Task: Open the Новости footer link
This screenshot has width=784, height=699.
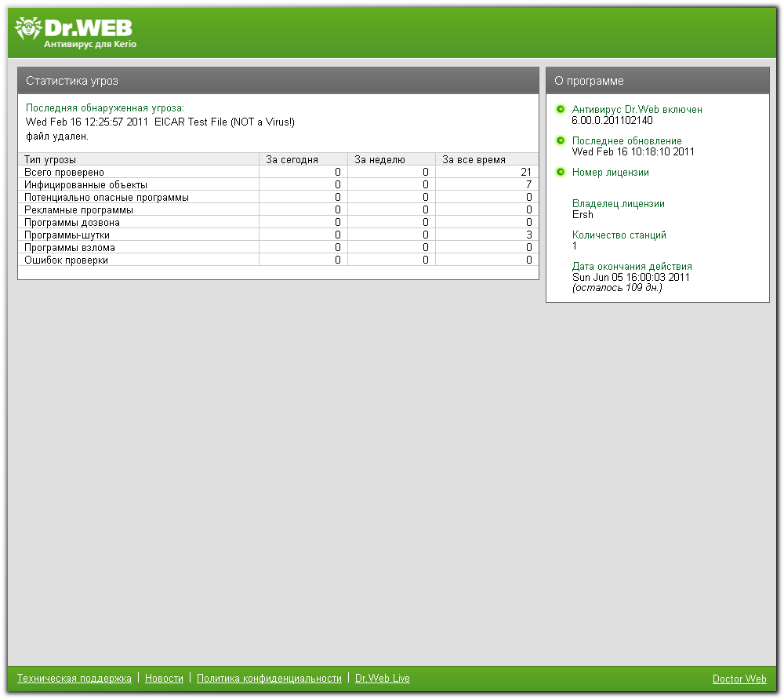Action: (164, 678)
